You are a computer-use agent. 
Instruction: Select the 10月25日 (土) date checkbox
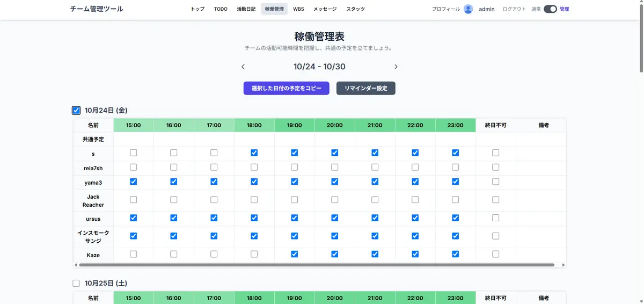(76, 283)
